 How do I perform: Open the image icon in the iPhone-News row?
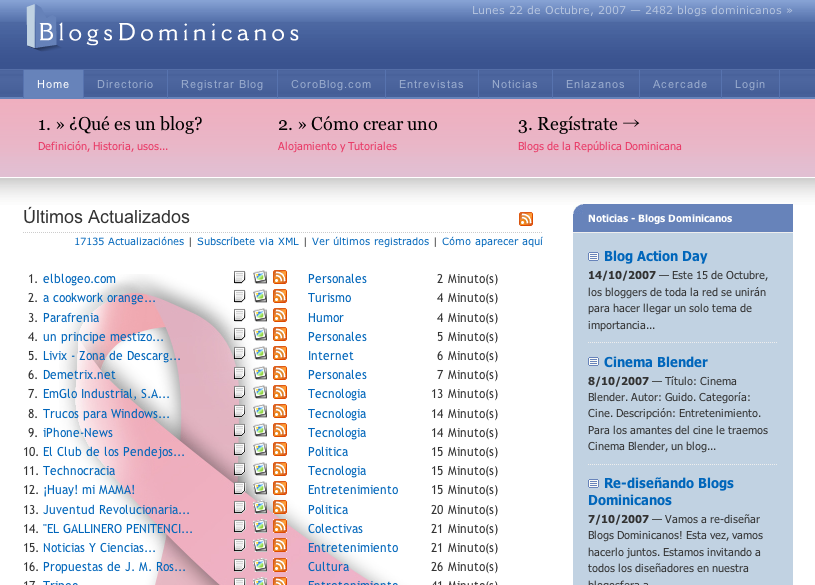pyautogui.click(x=260, y=431)
